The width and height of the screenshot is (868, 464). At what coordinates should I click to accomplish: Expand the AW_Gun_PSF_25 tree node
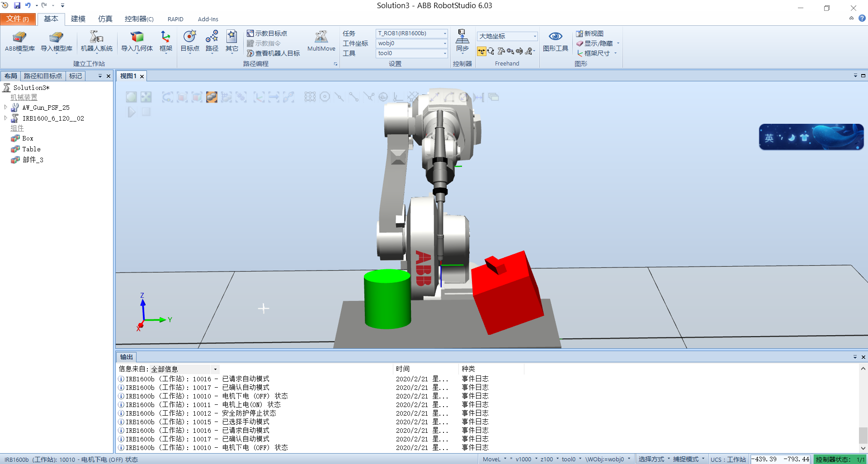5,108
